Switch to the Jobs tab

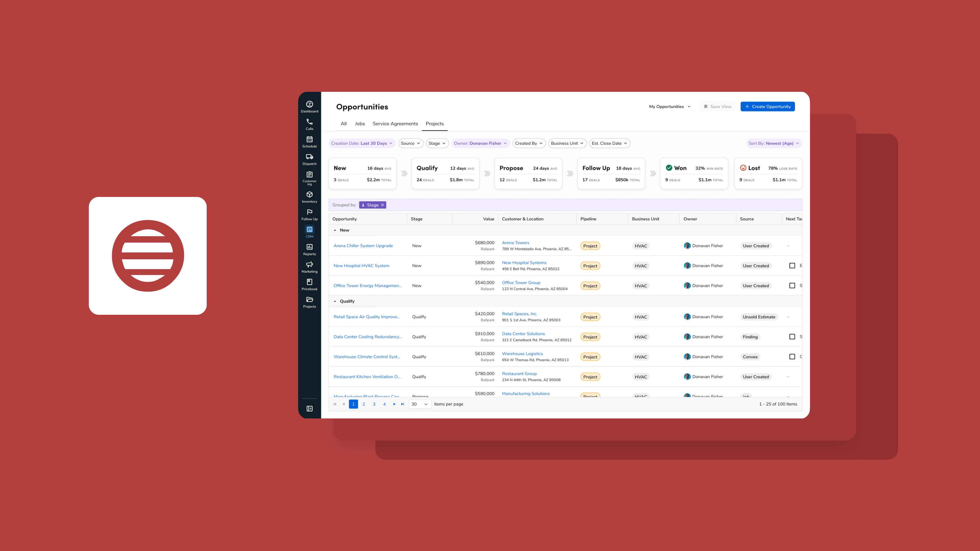point(360,123)
